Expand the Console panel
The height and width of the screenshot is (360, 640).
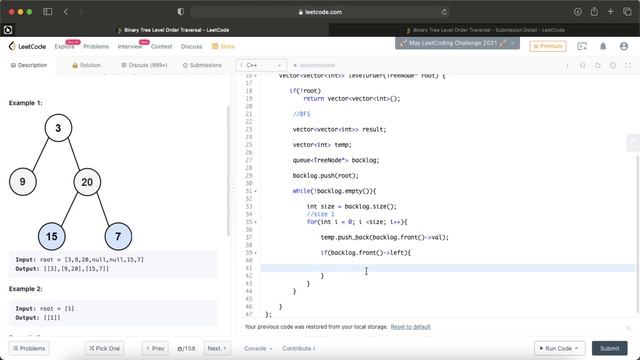tap(258, 349)
